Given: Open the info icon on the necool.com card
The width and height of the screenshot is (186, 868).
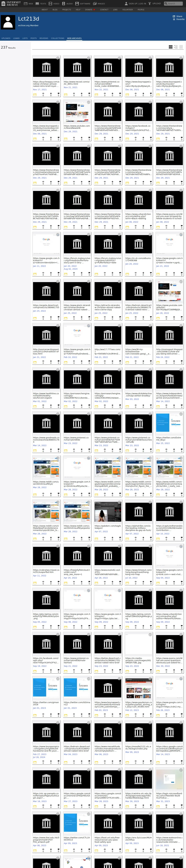Looking at the screenshot, I should point(89,58).
